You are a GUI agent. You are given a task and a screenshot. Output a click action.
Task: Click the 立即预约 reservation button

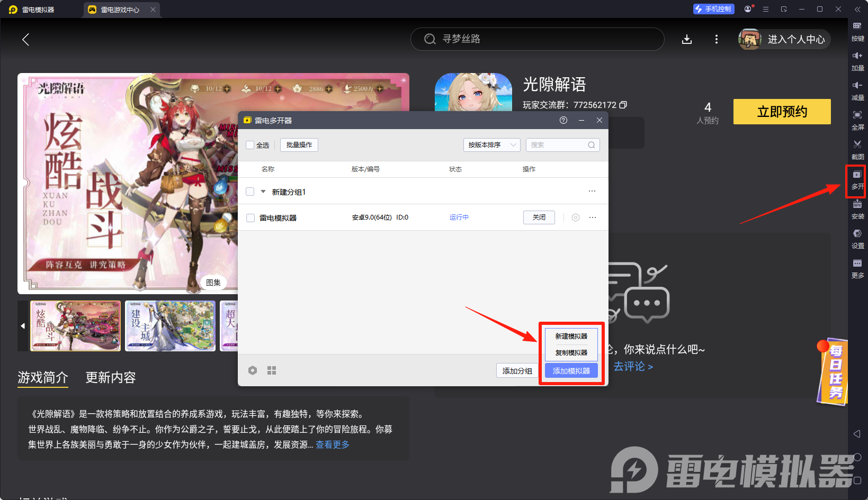point(782,112)
